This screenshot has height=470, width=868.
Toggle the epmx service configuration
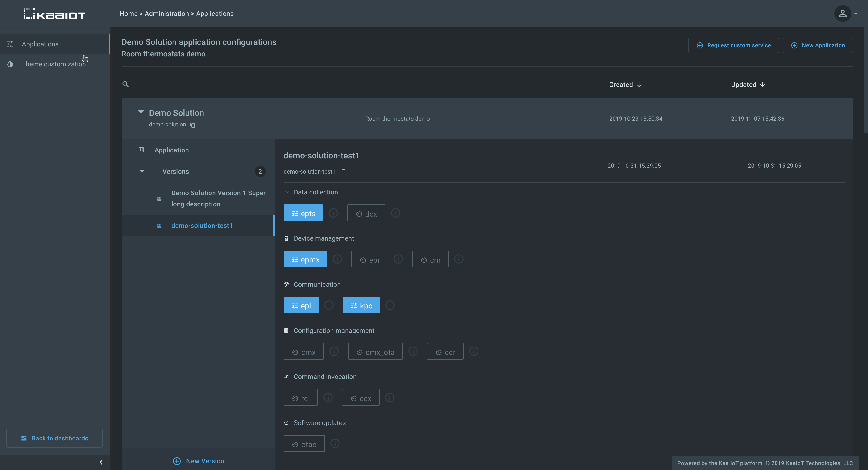pos(305,259)
